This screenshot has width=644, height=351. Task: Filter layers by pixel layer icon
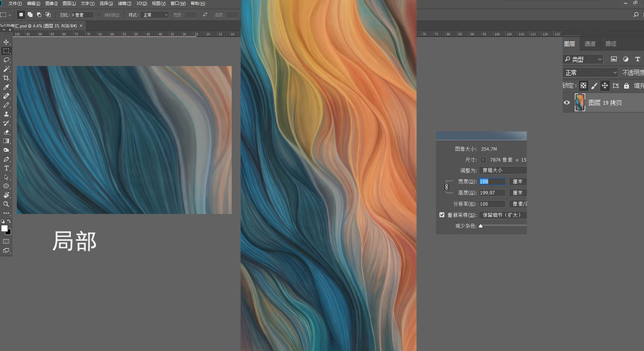[x=614, y=59]
